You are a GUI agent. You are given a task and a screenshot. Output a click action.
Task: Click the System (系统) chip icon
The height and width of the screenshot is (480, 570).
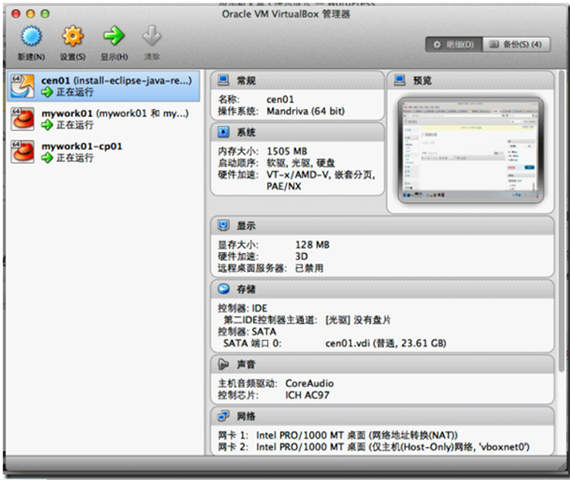[223, 132]
